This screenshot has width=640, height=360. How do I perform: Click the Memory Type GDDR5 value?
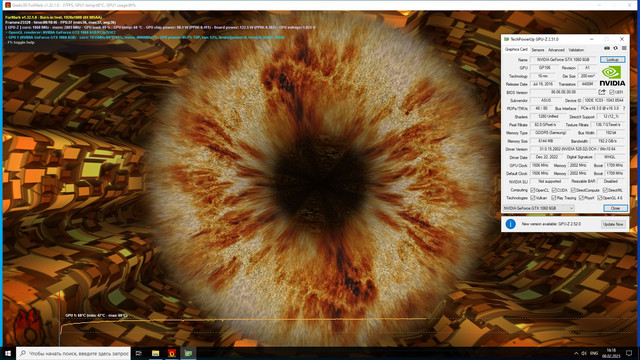click(x=551, y=133)
